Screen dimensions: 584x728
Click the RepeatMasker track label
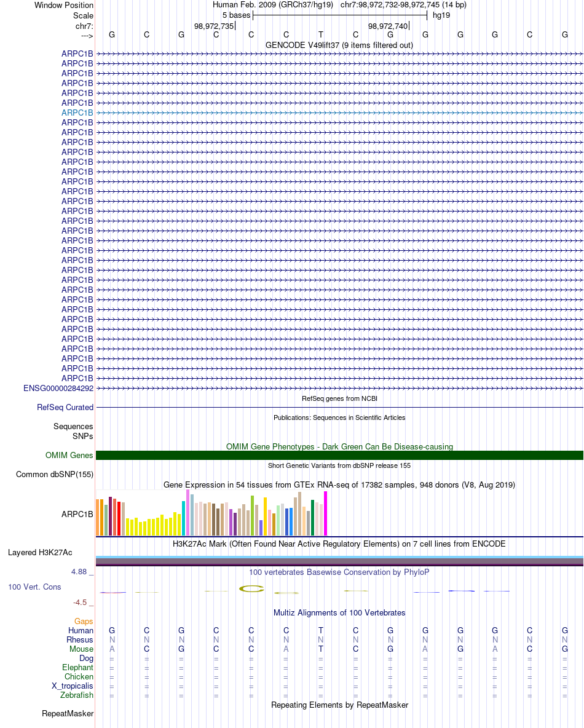(68, 714)
